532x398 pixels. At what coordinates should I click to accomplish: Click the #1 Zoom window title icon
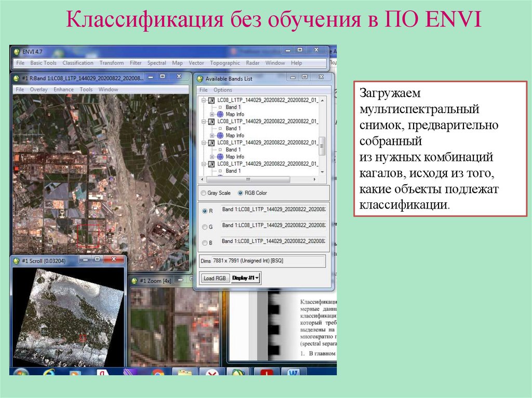[x=135, y=281]
